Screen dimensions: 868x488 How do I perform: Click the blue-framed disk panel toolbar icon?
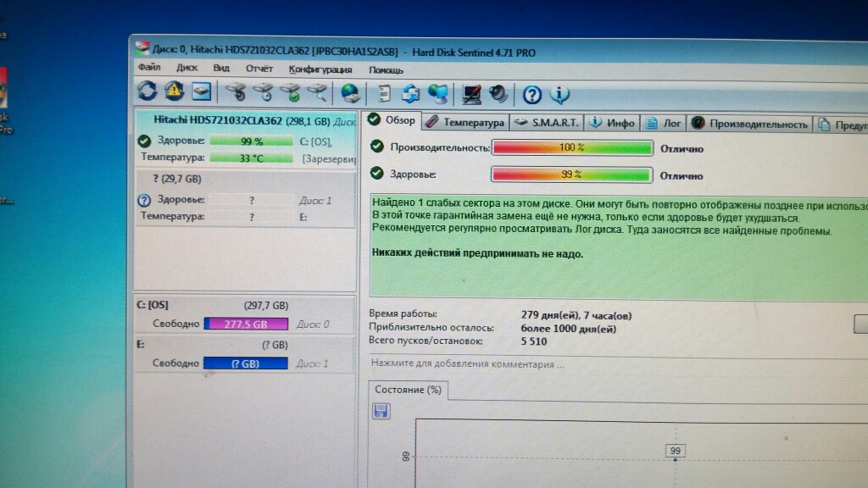click(x=201, y=91)
